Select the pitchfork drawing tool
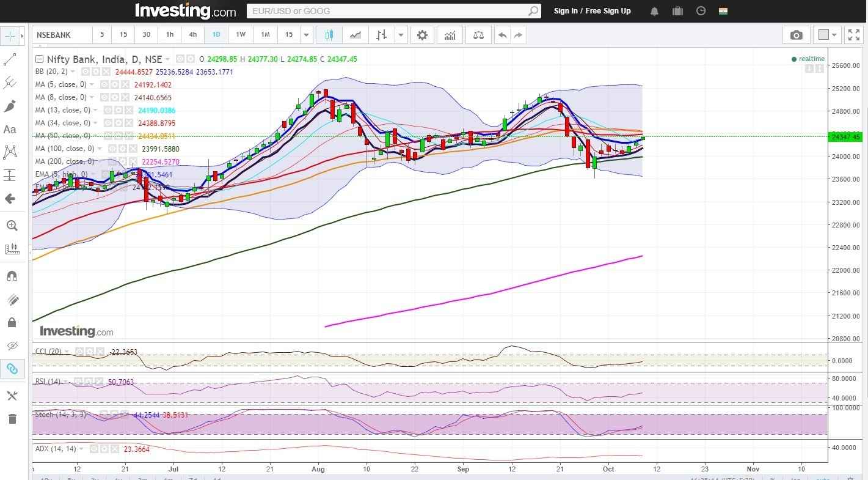This screenshot has height=480, width=868. (x=10, y=83)
